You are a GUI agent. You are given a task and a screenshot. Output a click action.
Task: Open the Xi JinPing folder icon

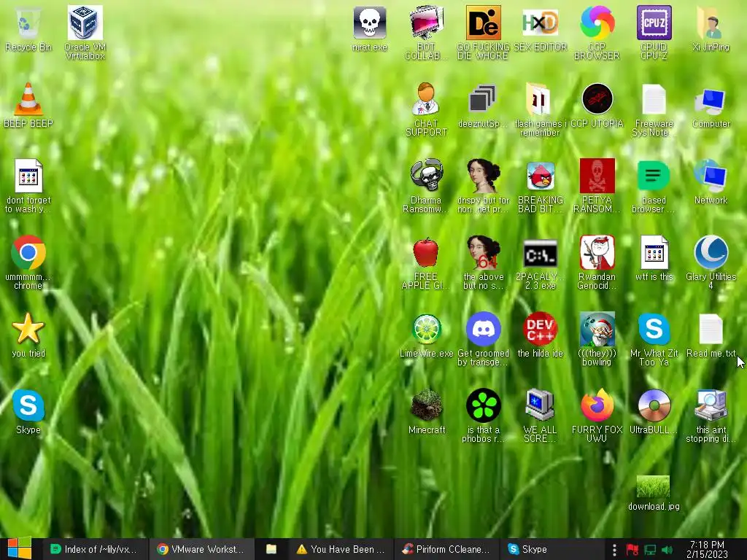click(711, 23)
